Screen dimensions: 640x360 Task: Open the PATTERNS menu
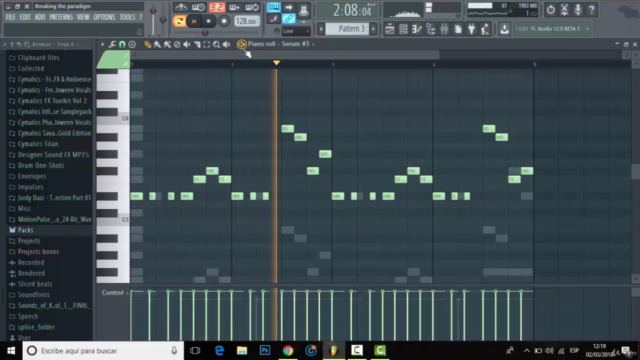(x=61, y=17)
